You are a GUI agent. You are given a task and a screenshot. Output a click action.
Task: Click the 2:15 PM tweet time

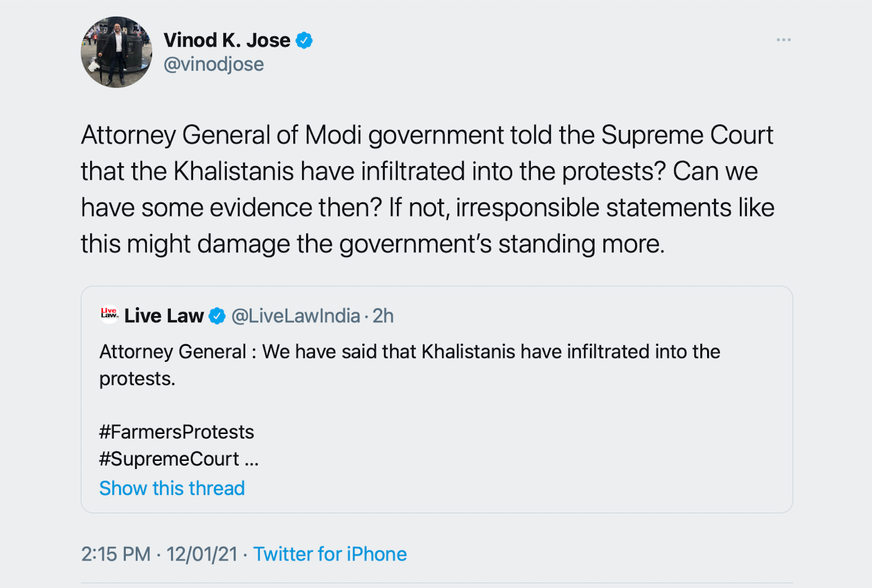tap(115, 554)
